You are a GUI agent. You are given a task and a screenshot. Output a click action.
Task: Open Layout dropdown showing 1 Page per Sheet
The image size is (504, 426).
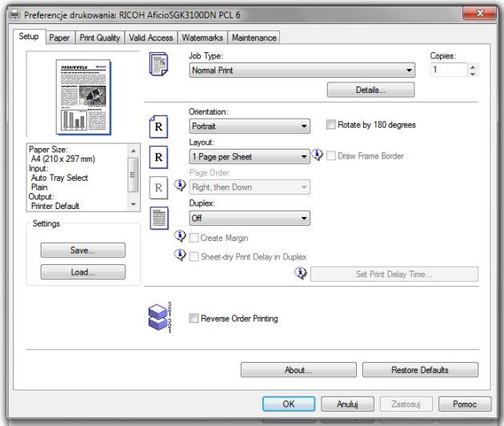pos(250,157)
